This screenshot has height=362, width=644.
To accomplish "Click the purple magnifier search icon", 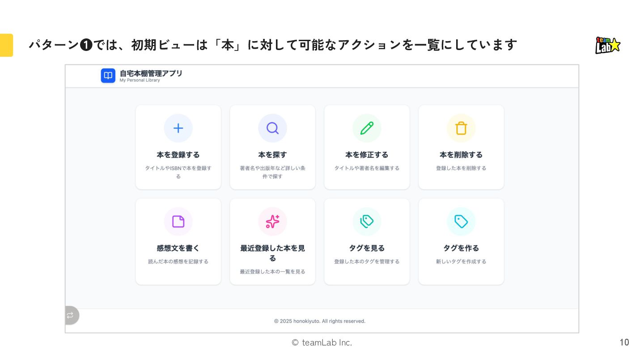I will tap(272, 128).
